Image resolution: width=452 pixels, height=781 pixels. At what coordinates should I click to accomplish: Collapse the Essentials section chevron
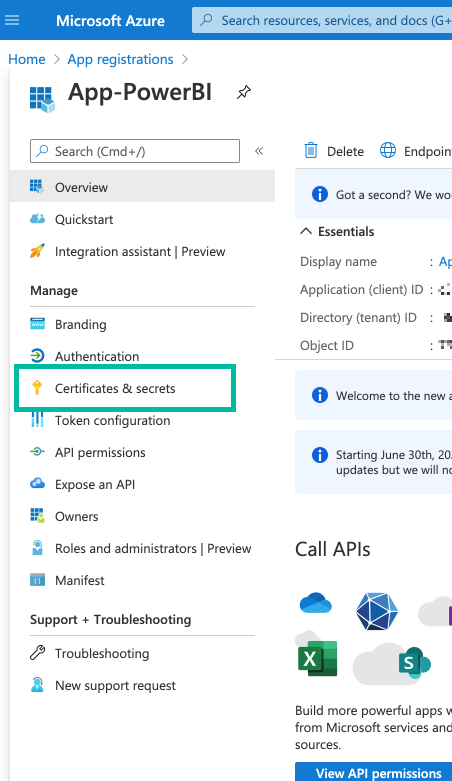306,231
